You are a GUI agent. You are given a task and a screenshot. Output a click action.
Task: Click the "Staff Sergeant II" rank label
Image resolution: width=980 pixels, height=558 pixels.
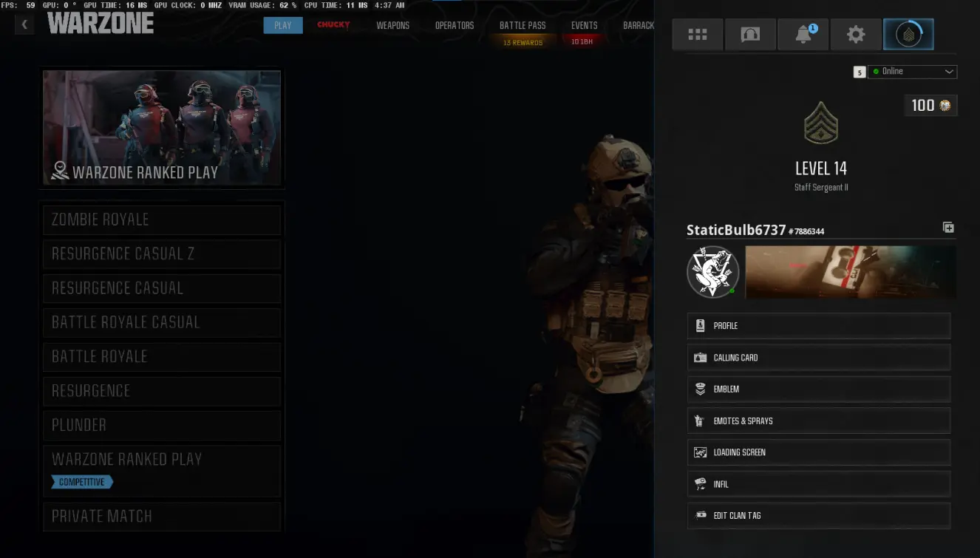click(821, 188)
